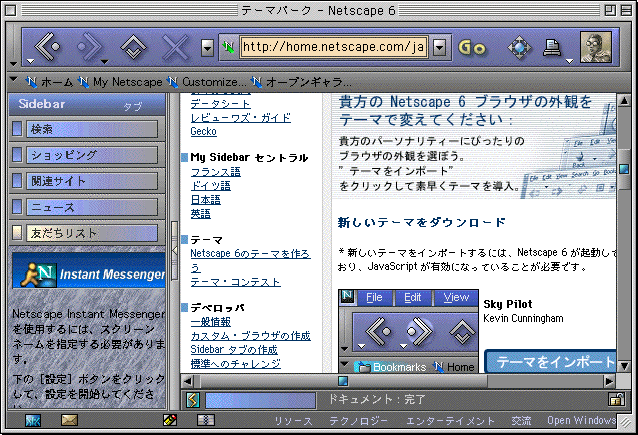Screen dimensions: 638x435
Task: Click the 一般情報 link
Action: pyautogui.click(x=211, y=322)
